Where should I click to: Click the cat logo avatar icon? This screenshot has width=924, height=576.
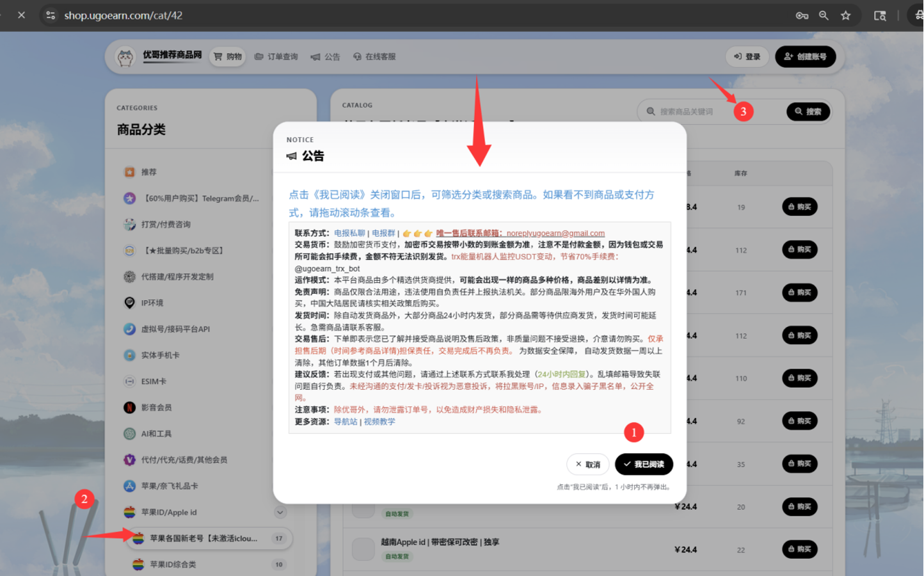point(125,57)
